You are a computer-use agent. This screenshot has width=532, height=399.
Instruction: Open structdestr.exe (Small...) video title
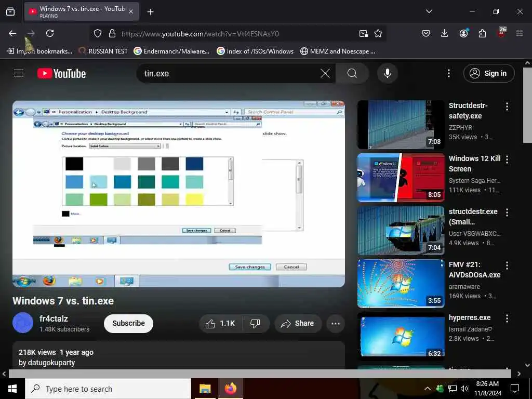click(473, 217)
